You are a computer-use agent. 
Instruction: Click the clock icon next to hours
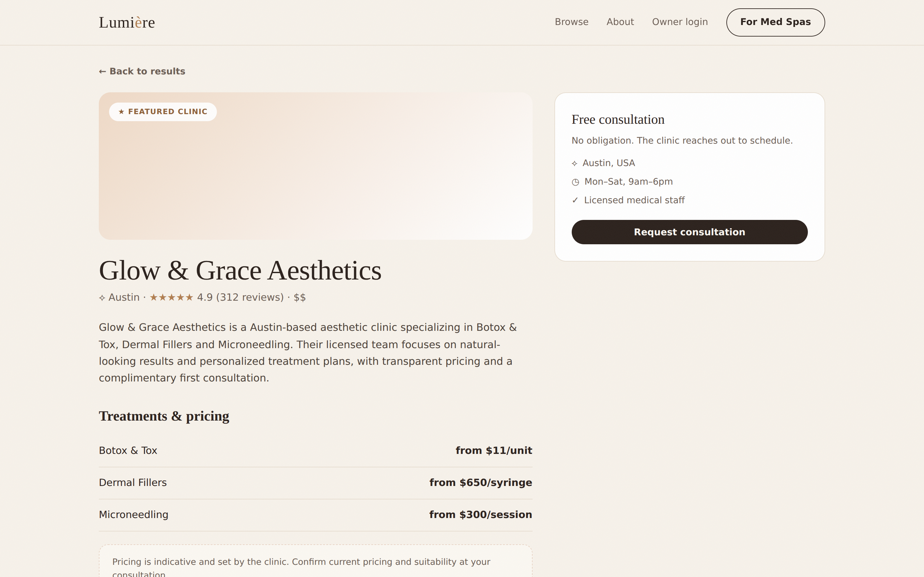[575, 182]
